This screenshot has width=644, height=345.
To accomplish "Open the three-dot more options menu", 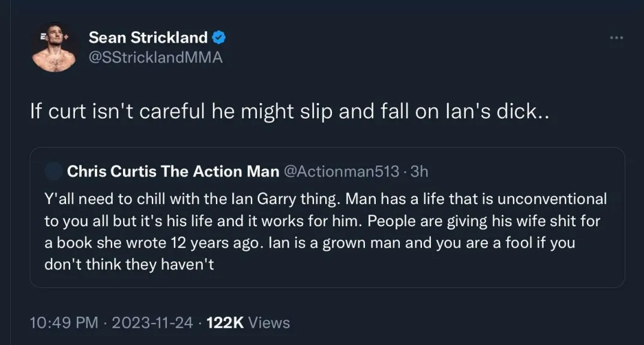I will 616,38.
